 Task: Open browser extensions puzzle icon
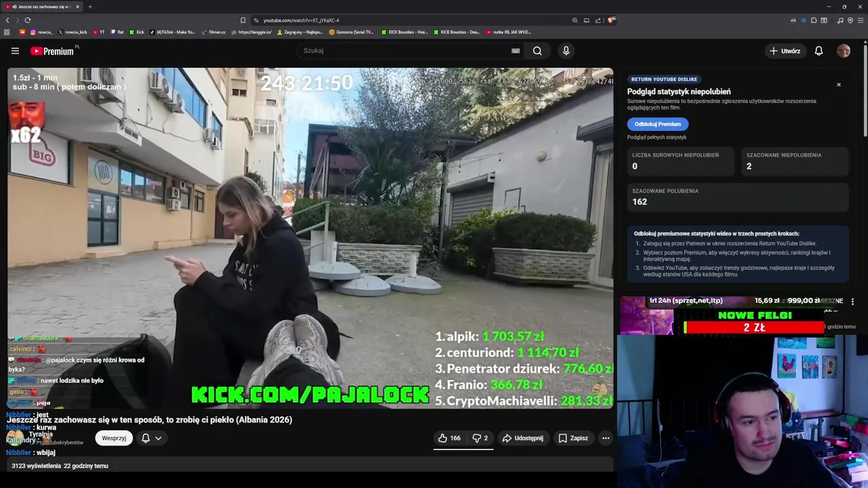click(814, 20)
